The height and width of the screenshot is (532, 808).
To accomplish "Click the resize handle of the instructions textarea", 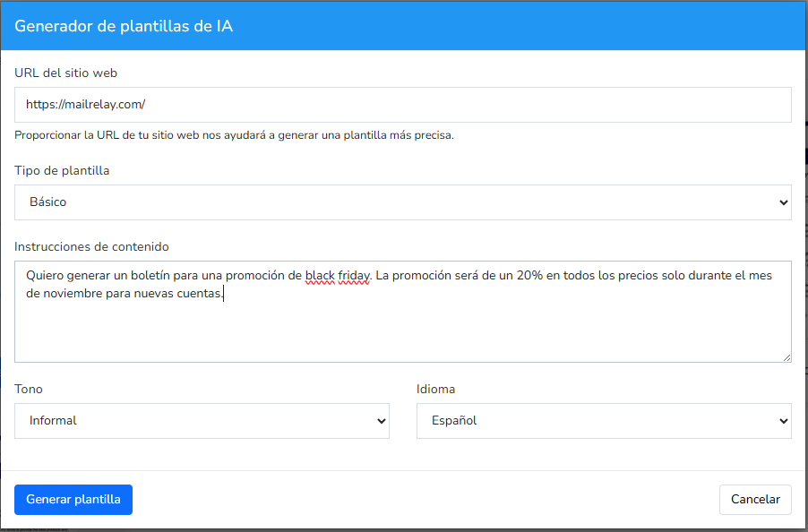I will click(x=787, y=357).
